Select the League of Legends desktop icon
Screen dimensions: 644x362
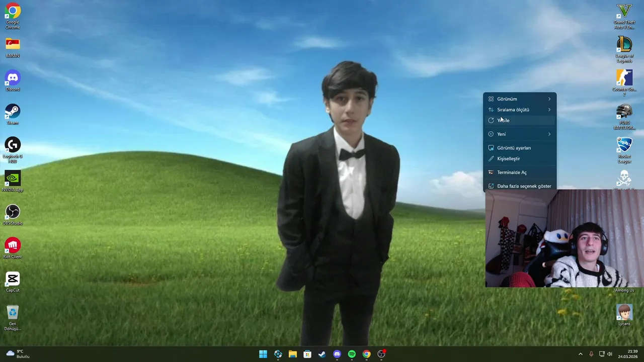(624, 50)
